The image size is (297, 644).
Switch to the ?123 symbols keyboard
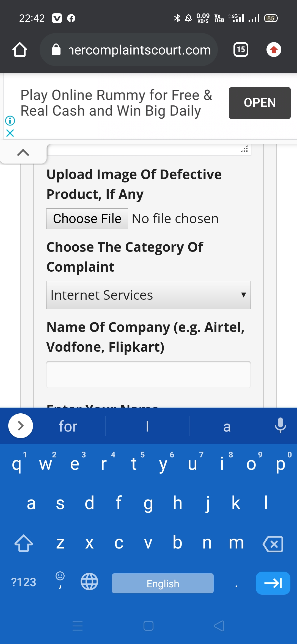tap(24, 582)
